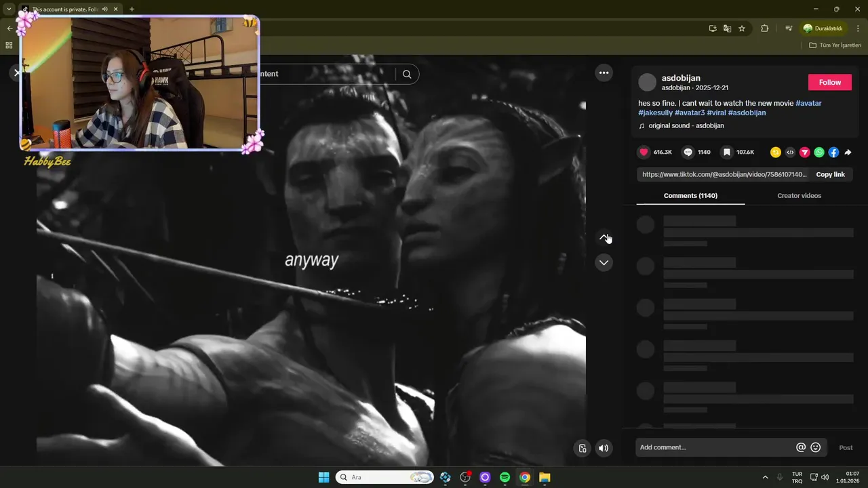868x488 pixels.
Task: Repost using the yellow repost icon
Action: 776,152
